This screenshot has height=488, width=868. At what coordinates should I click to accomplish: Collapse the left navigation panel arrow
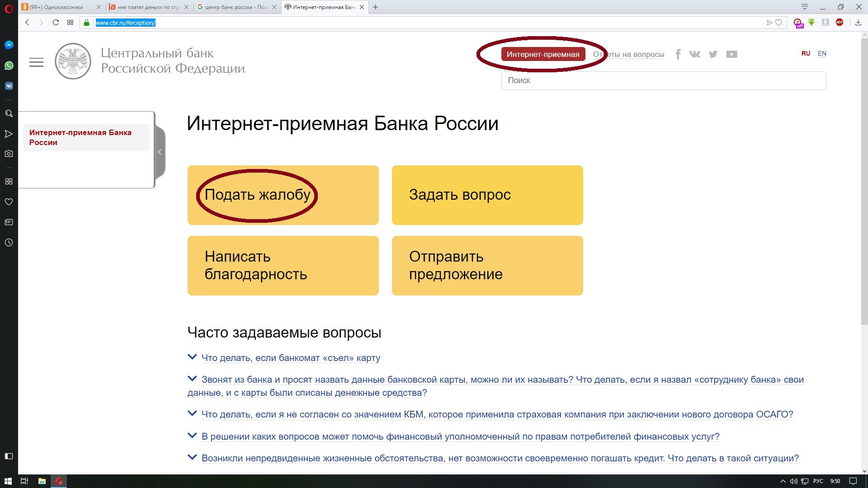click(x=160, y=152)
